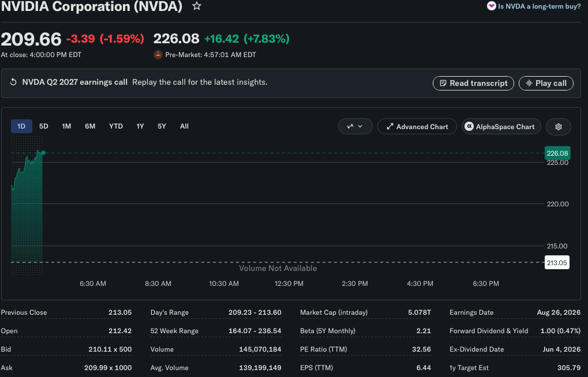Open the Read transcript button
588x377 pixels.
click(x=473, y=83)
